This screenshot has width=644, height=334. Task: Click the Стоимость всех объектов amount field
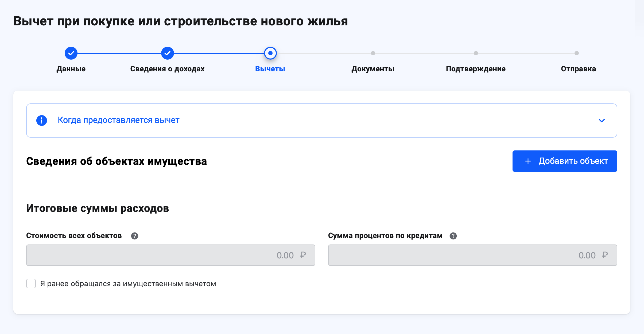coord(171,255)
